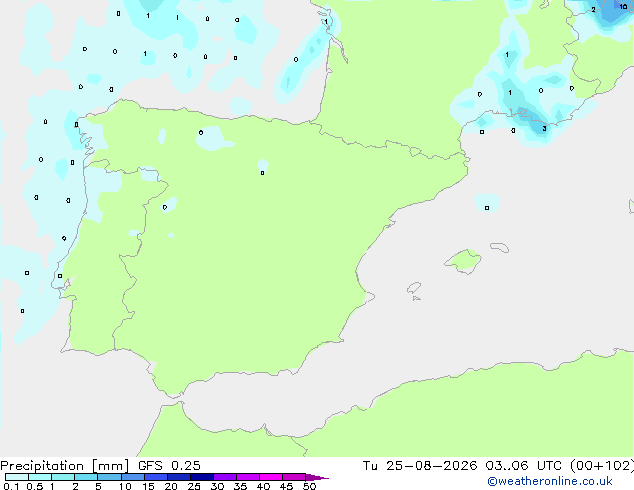Click the '20' legend scale label

pos(171,486)
